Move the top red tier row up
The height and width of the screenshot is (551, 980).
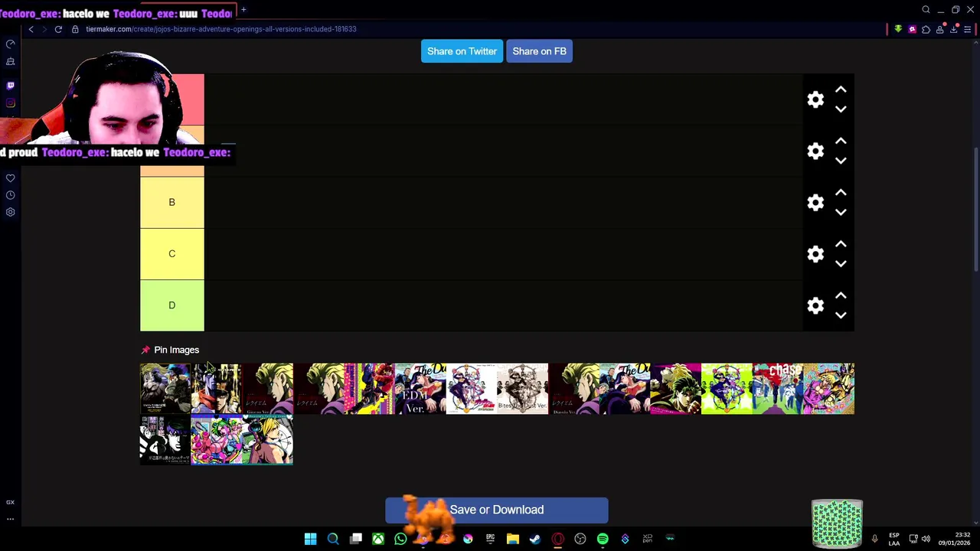(x=841, y=90)
